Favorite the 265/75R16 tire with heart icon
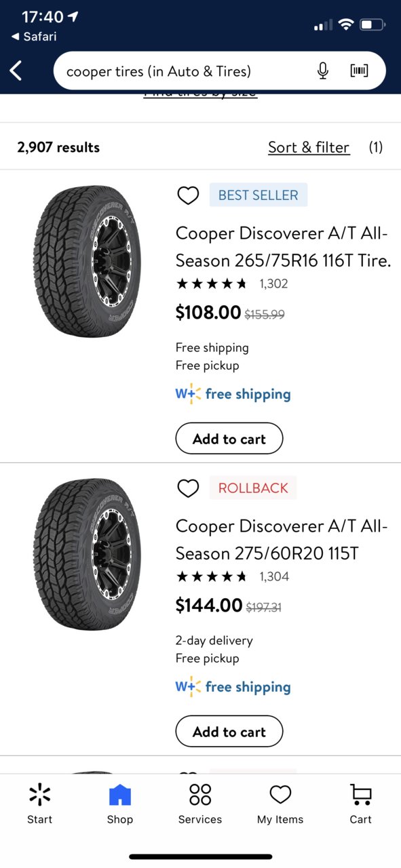This screenshot has width=401, height=868. click(188, 195)
